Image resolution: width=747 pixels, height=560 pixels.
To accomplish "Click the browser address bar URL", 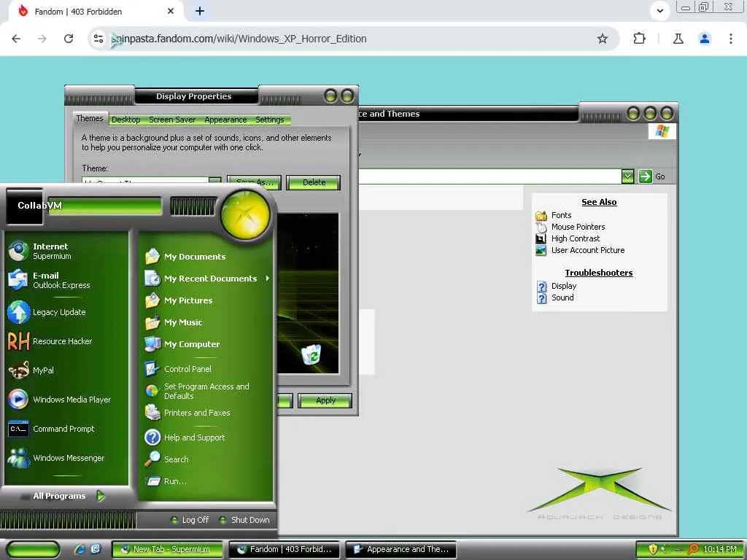I will pos(239,39).
